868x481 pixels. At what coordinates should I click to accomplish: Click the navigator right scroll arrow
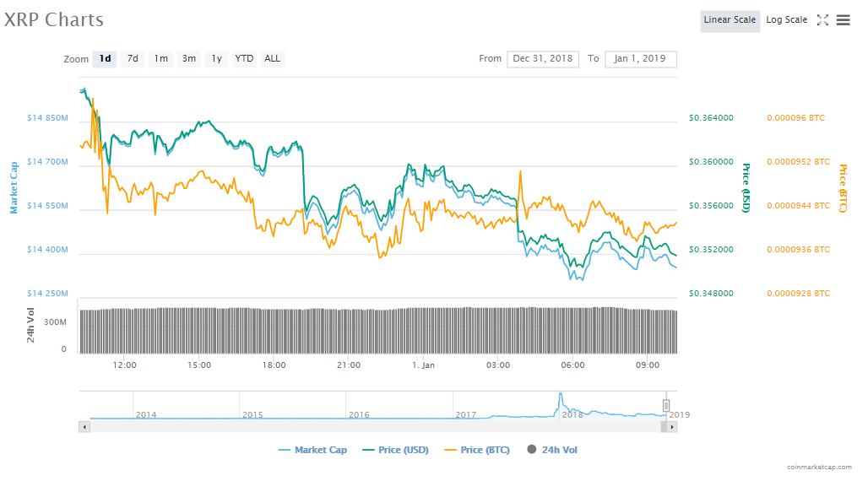coord(672,427)
